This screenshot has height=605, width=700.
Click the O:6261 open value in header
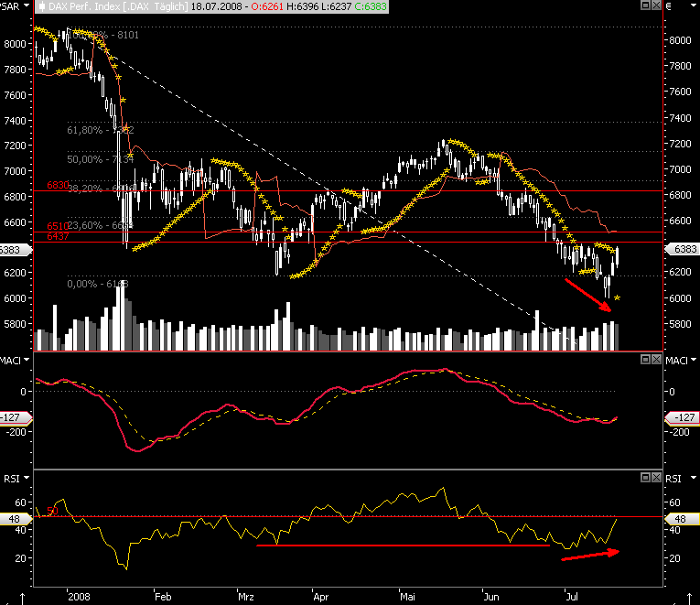tap(267, 6)
